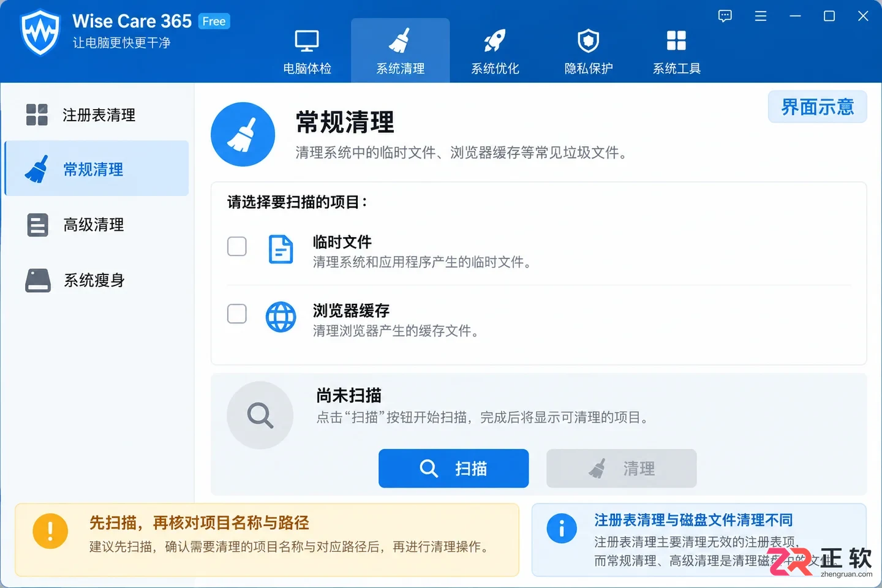The image size is (882, 588).
Task: Click the Wise Care 365 shield logo
Action: [40, 32]
